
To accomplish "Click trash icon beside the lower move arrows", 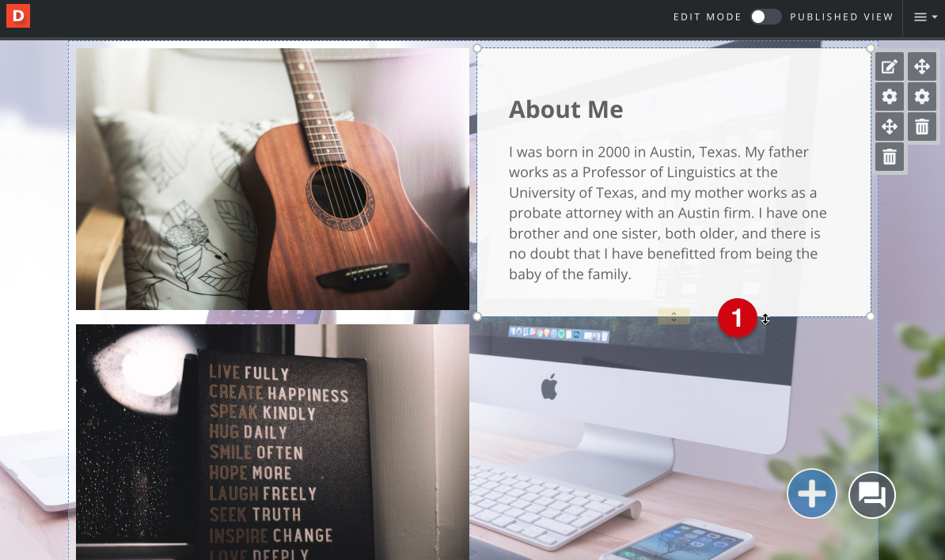I will (922, 127).
